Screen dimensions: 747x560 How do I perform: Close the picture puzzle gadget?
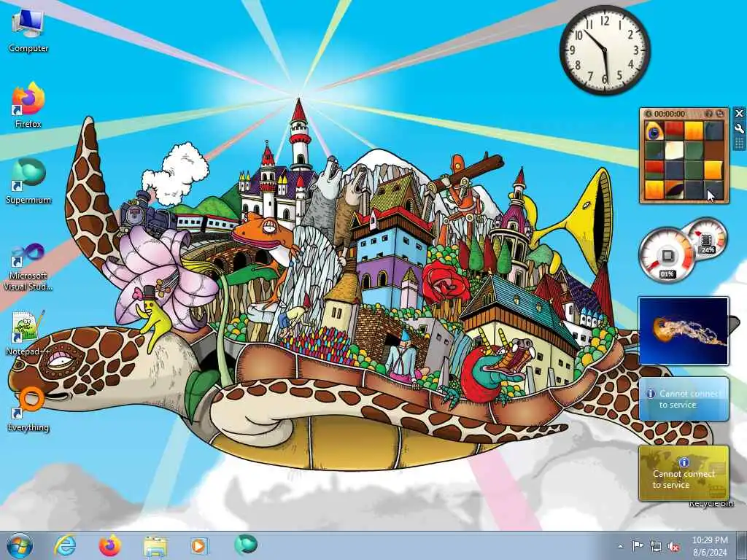point(739,113)
